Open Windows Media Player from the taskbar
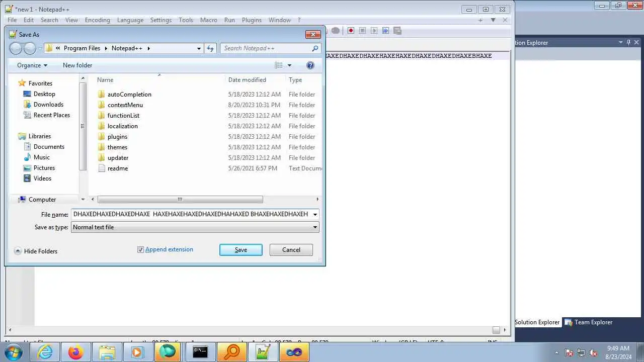 click(137, 352)
